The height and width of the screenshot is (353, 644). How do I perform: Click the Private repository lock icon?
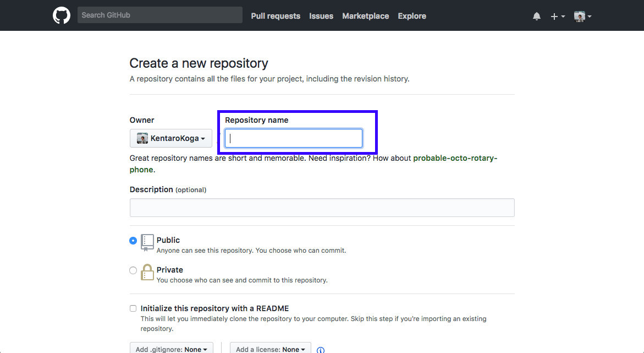pos(147,272)
